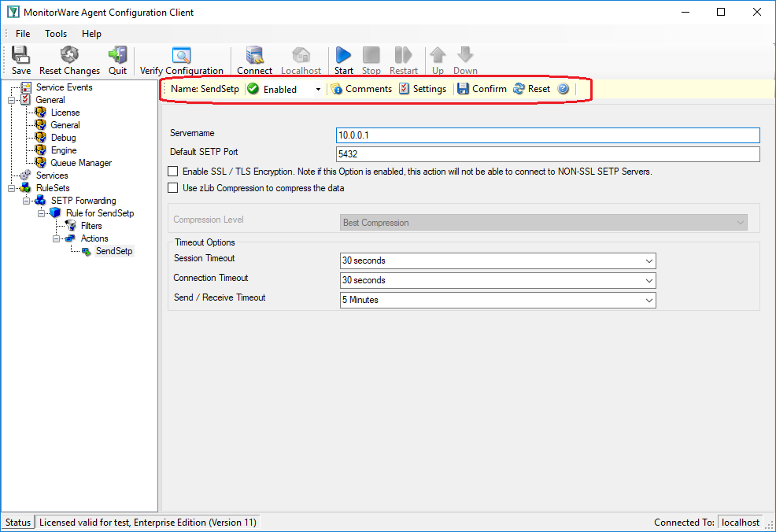Open the Help menu
The image size is (776, 532).
tap(91, 34)
